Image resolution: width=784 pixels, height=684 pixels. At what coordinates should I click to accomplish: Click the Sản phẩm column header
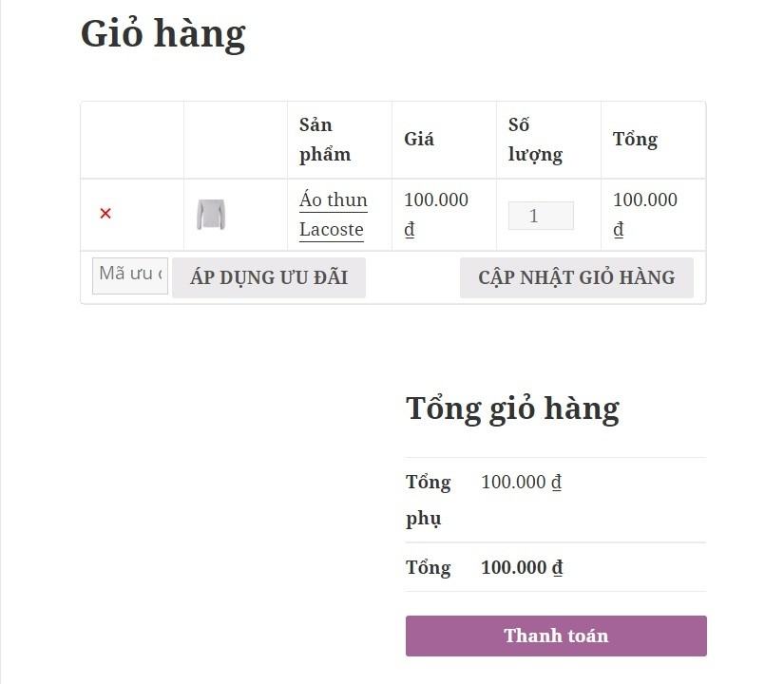coord(325,140)
